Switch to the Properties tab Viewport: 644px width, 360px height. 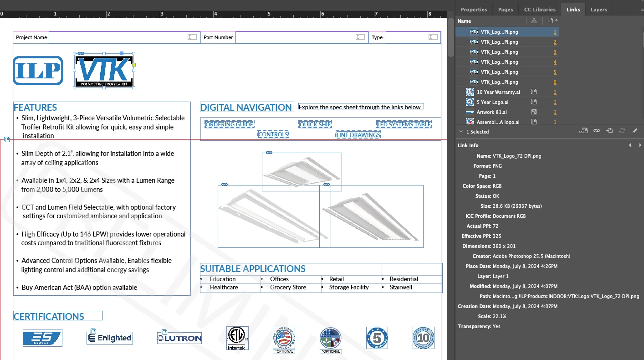click(474, 10)
